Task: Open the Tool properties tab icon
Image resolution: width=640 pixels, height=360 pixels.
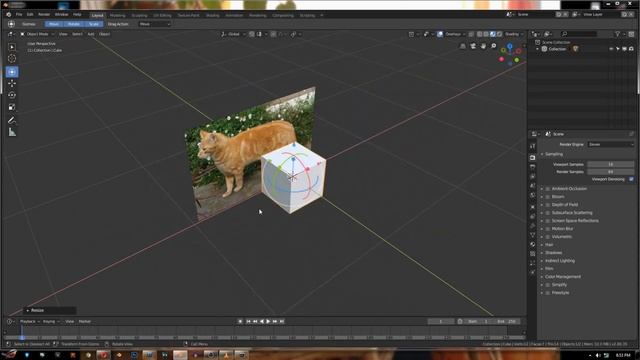Action: [533, 146]
